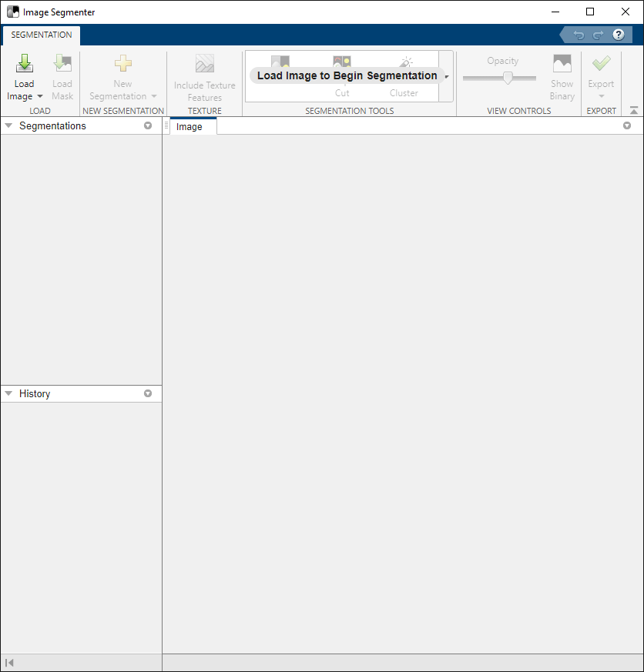Open the Load Image dropdown arrow
Image resolution: width=644 pixels, height=672 pixels.
point(40,96)
